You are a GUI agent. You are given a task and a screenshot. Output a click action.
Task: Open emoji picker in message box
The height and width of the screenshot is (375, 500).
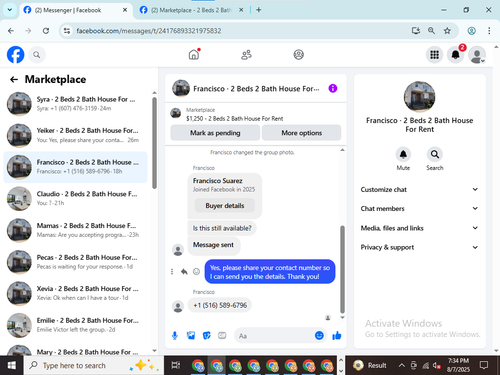pyautogui.click(x=319, y=335)
